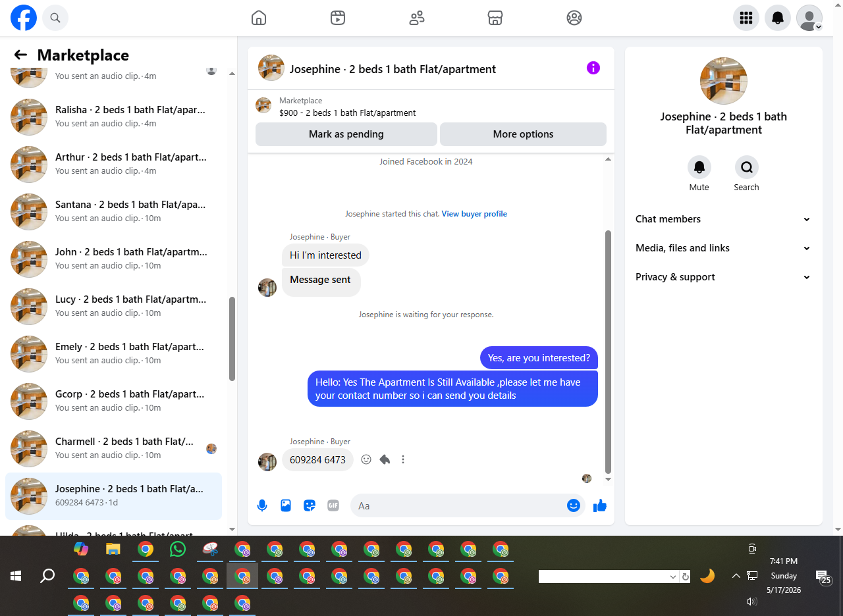Open the Friends tab
843x616 pixels.
[x=417, y=18]
